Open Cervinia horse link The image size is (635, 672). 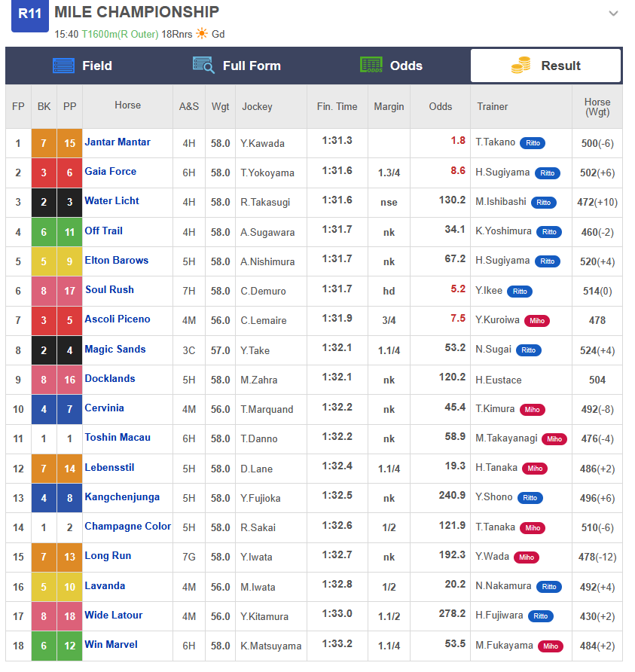click(105, 408)
